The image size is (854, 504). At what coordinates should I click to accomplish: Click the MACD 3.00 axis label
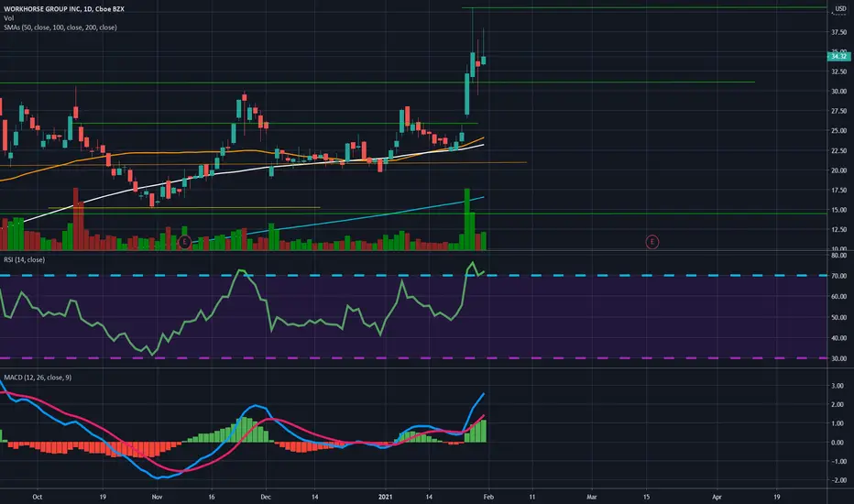pos(838,386)
